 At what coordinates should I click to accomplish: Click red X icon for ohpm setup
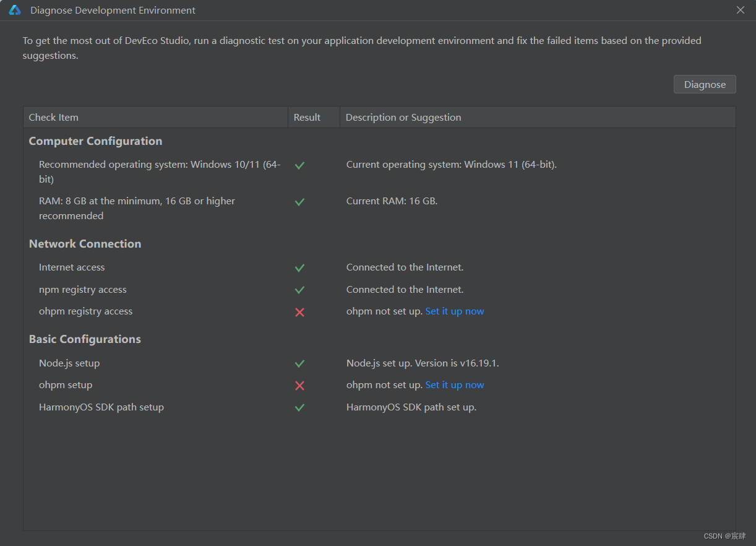(299, 386)
